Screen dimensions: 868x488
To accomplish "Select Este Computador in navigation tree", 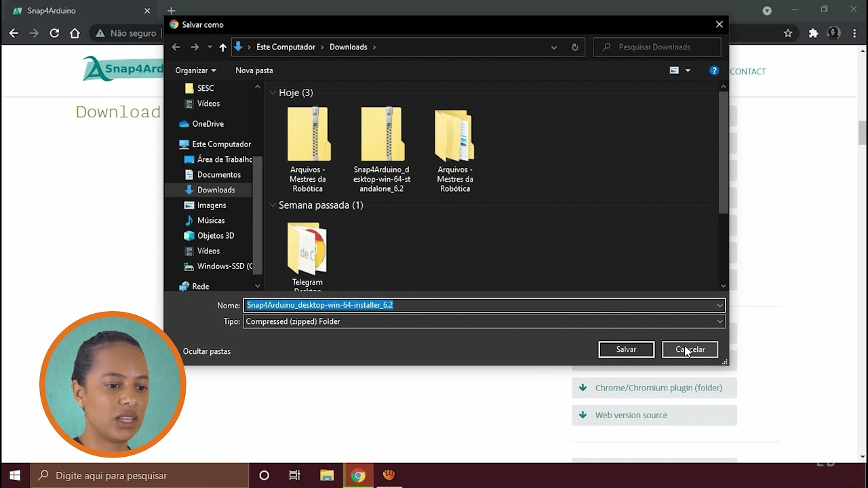I will [x=215, y=144].
